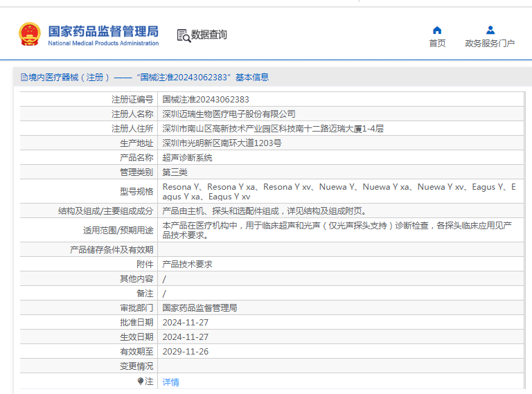This screenshot has width=532, height=394.
Task: Click the 产品储存条件及有效期 label
Action: pos(112,249)
